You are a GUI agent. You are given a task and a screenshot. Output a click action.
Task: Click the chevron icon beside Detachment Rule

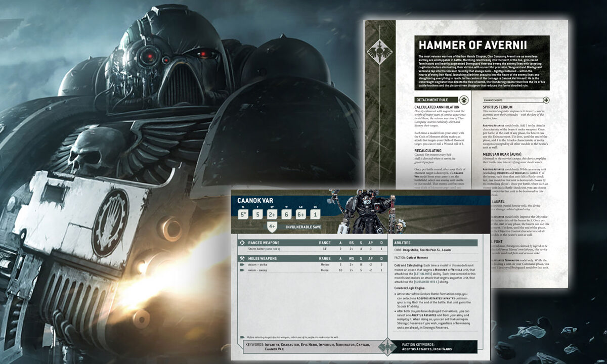(462, 100)
